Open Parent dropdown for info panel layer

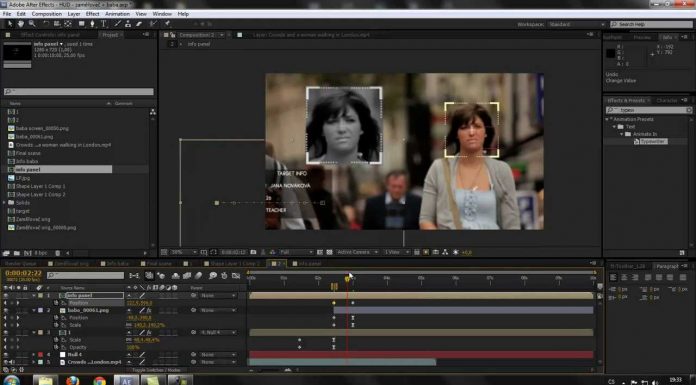[x=218, y=295]
